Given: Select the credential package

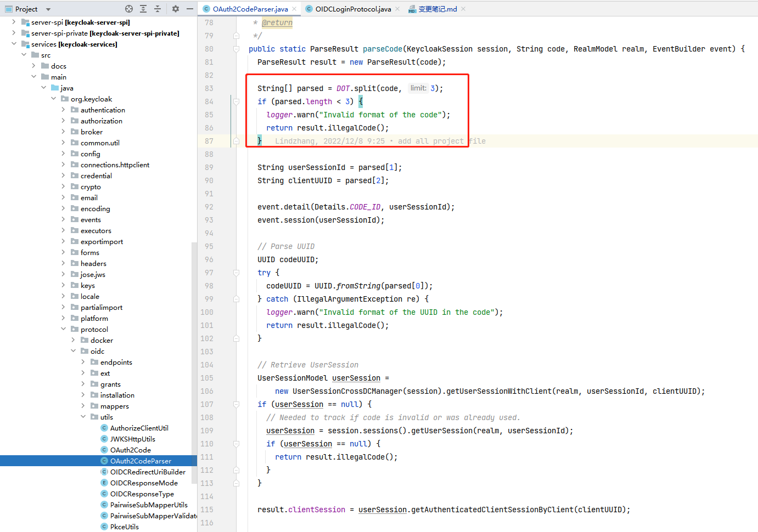Looking at the screenshot, I should [96, 176].
